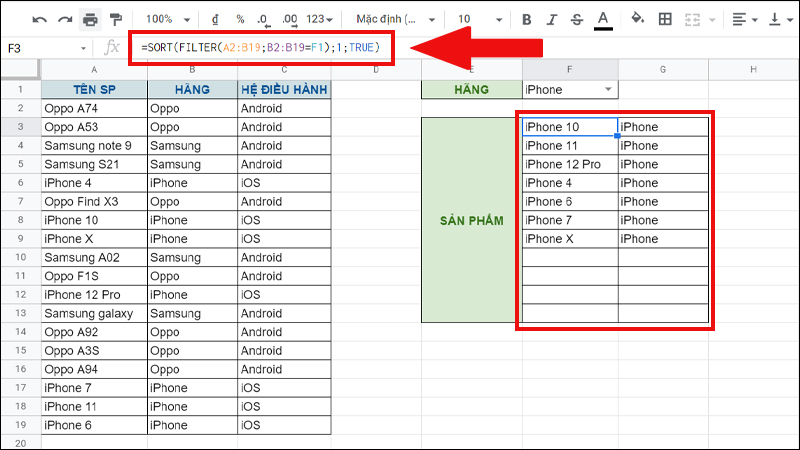Open vertical align dropdown

[x=781, y=20]
